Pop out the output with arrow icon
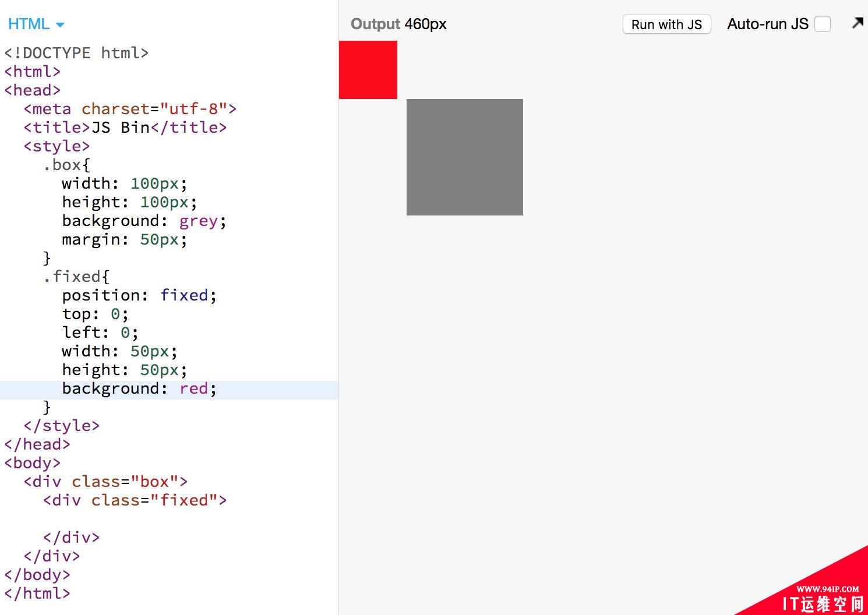Image resolution: width=868 pixels, height=615 pixels. coord(858,23)
